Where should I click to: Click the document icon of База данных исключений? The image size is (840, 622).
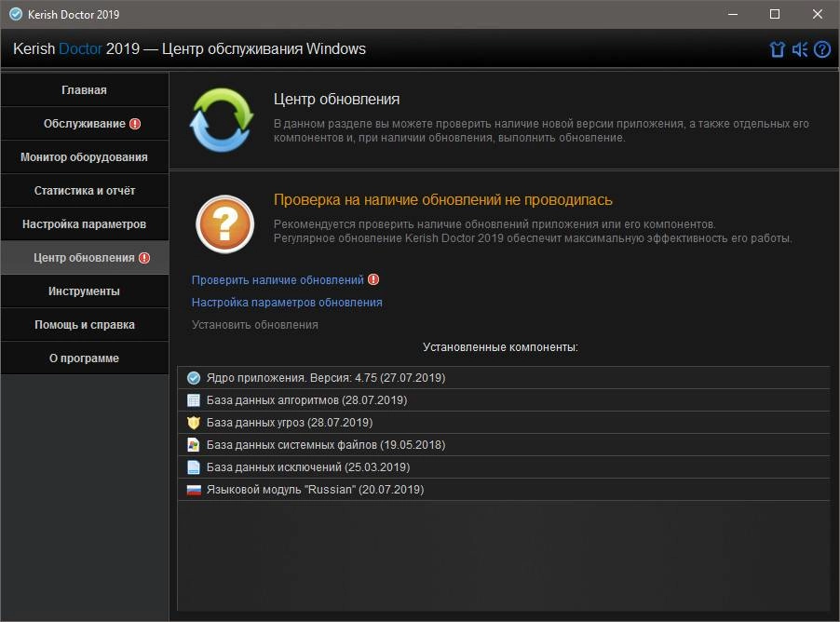(x=194, y=467)
